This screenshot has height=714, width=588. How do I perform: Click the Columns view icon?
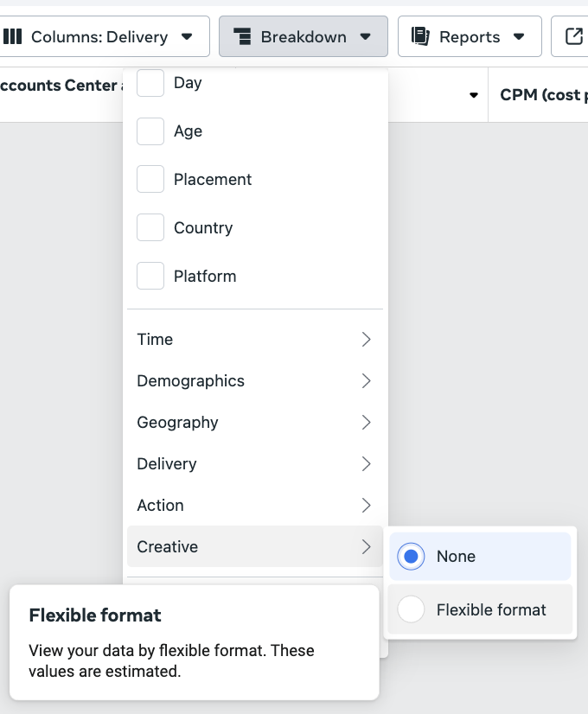coord(15,36)
